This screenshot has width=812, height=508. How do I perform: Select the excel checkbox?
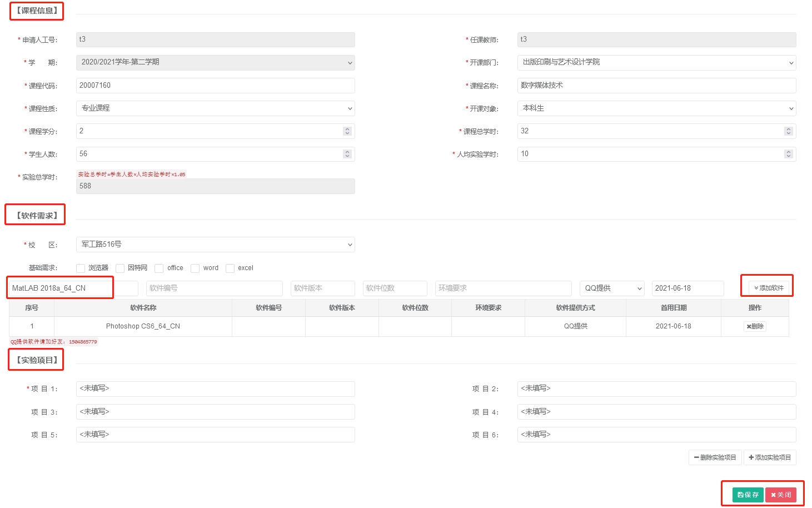pyautogui.click(x=230, y=268)
